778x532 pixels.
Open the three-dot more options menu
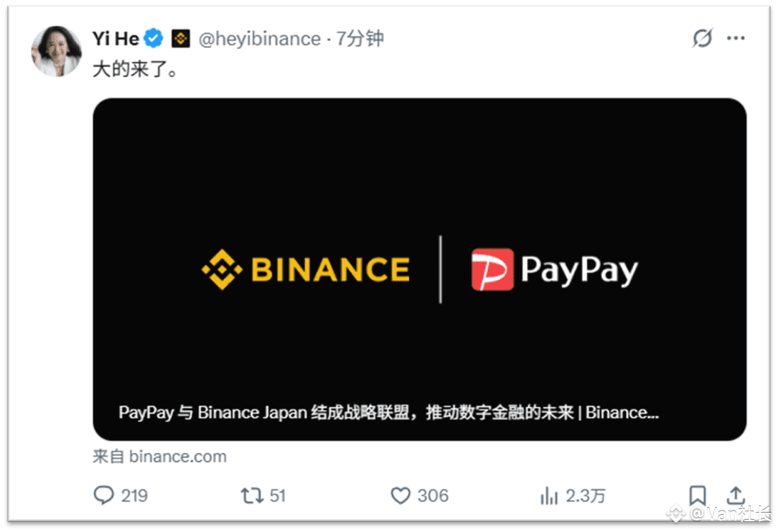(x=736, y=38)
